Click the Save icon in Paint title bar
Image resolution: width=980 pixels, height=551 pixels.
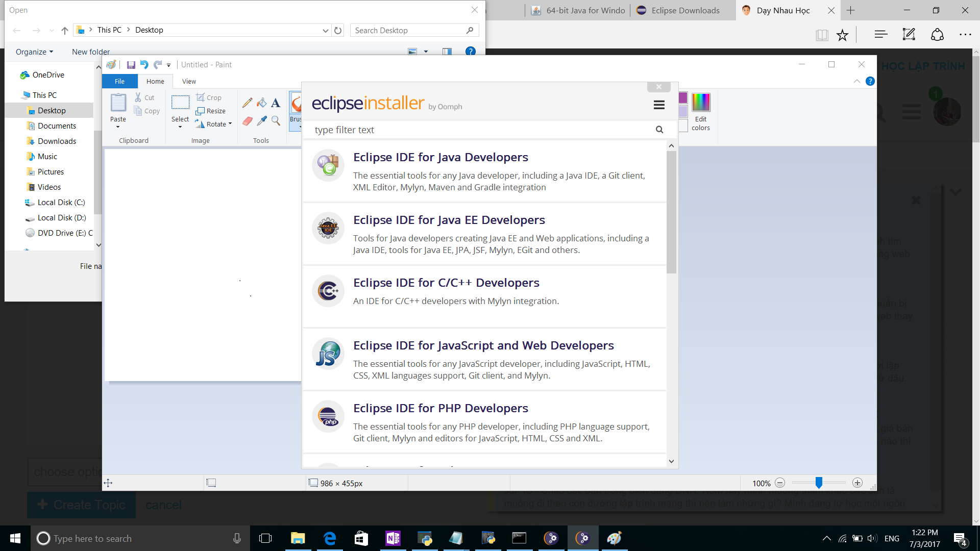click(131, 65)
